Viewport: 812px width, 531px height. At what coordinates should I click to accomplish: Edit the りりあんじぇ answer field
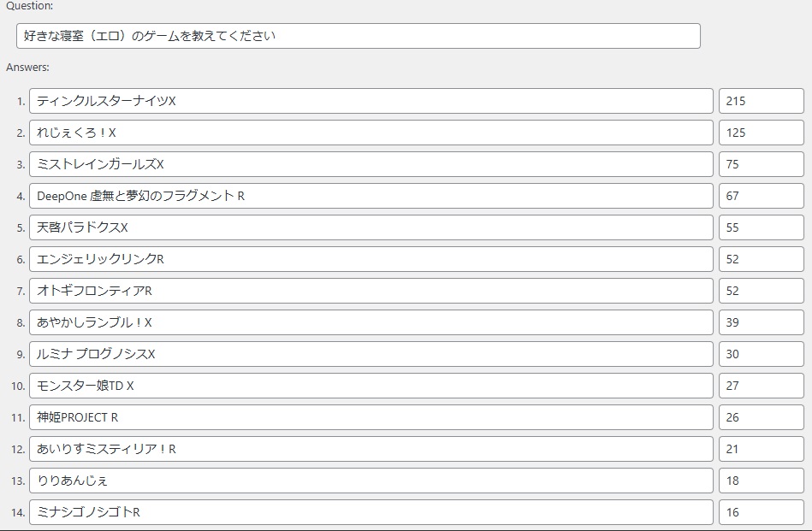click(x=370, y=481)
